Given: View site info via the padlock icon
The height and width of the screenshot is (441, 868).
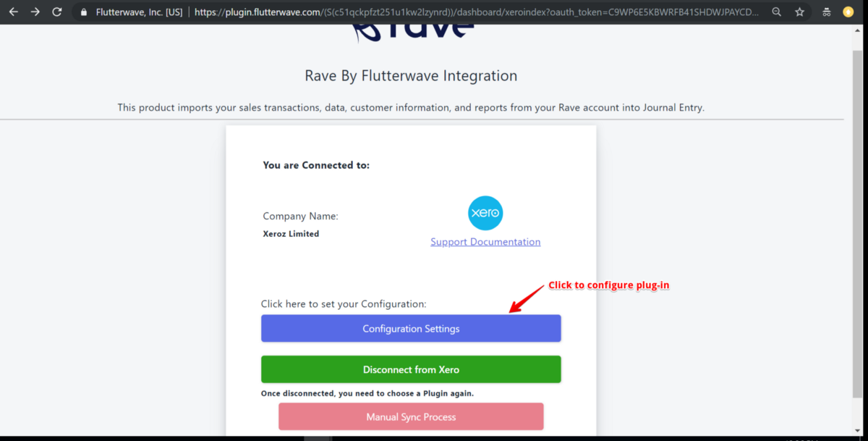Looking at the screenshot, I should point(84,12).
